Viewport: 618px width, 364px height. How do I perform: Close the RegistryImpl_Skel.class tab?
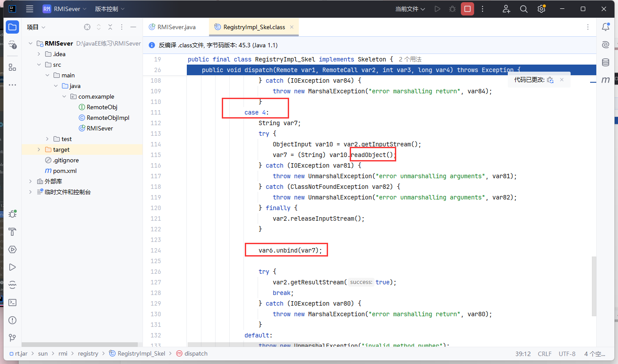(292, 27)
